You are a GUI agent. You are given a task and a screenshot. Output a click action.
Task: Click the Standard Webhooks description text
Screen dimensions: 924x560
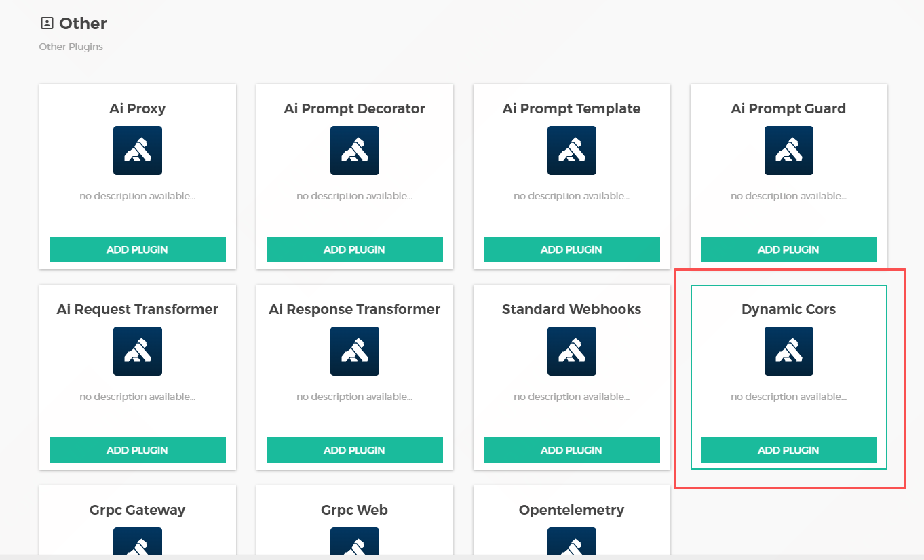point(572,397)
